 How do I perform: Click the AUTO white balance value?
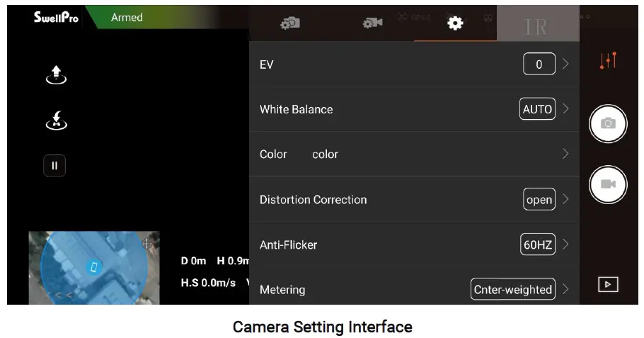537,109
